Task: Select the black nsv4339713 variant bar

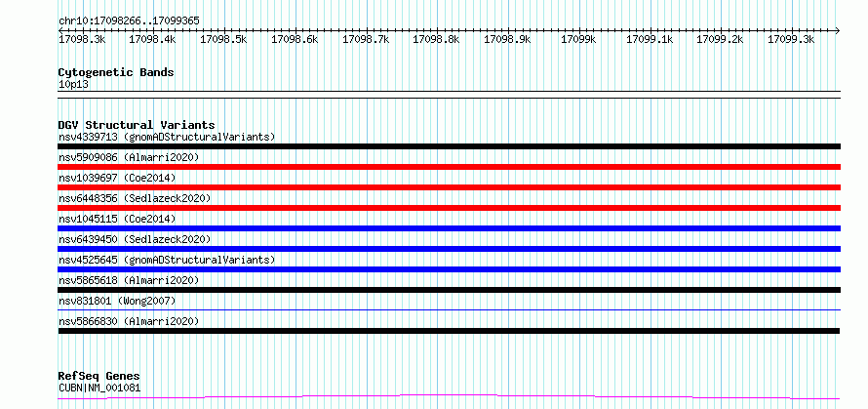Action: coord(449,146)
